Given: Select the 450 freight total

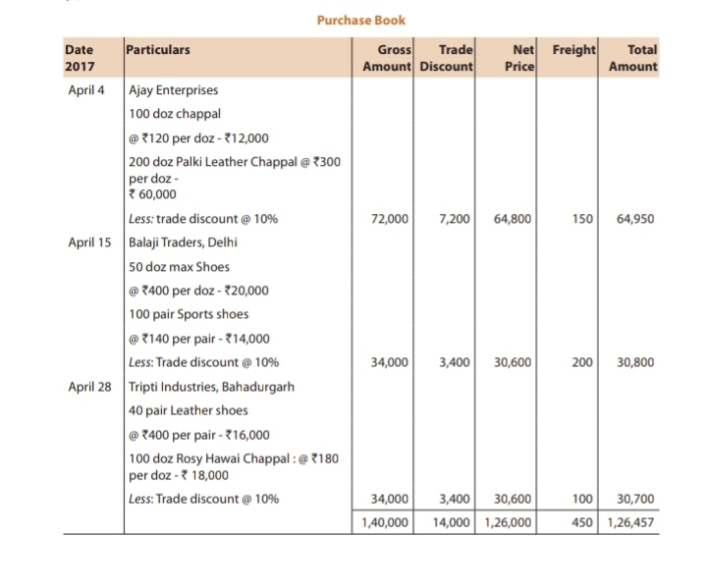Looking at the screenshot, I should [x=582, y=522].
